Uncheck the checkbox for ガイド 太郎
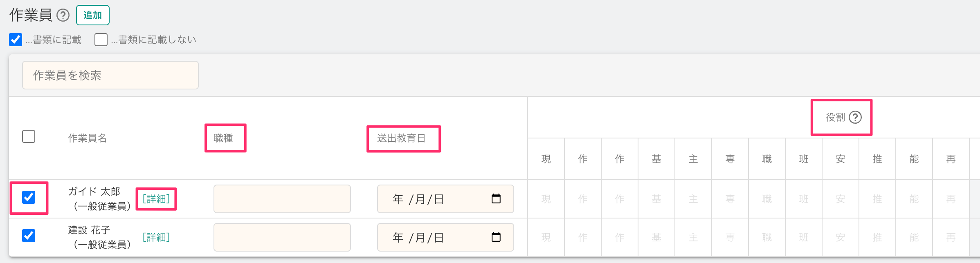The height and width of the screenshot is (263, 980). point(29,197)
